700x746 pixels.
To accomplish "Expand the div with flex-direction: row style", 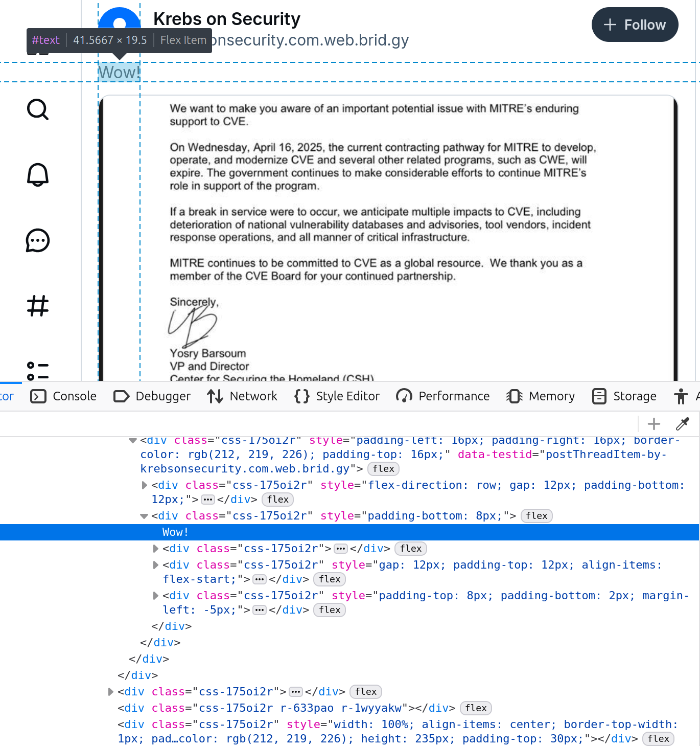I will click(x=145, y=485).
